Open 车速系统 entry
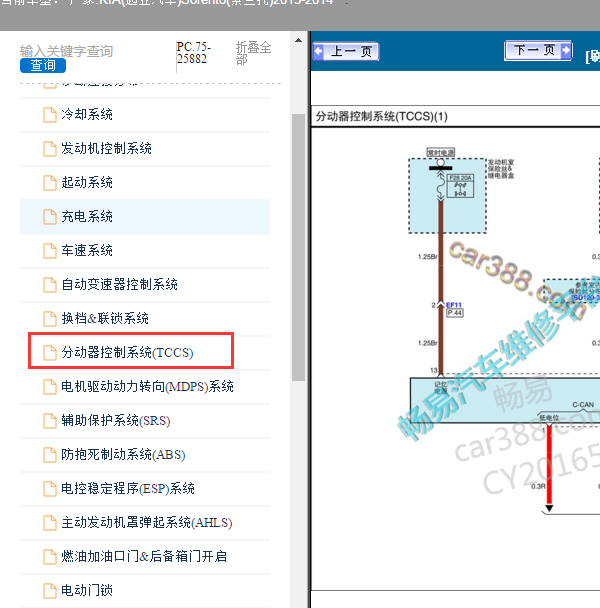 tap(86, 250)
